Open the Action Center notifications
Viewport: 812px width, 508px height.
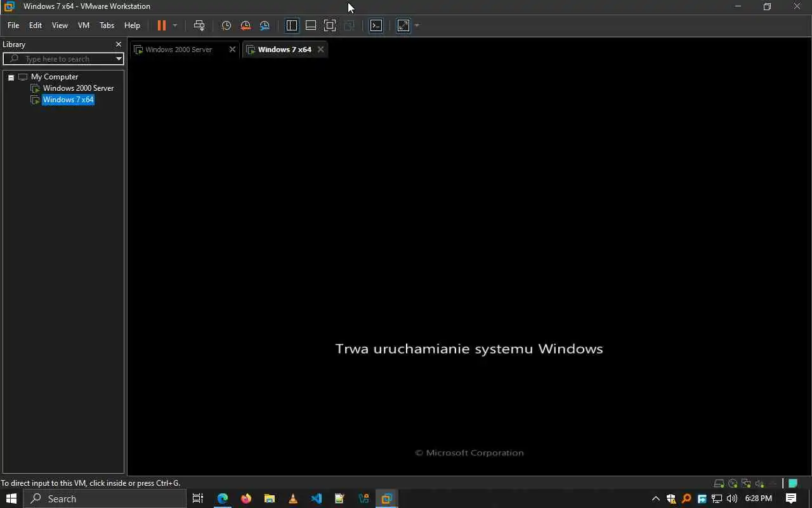pos(791,498)
